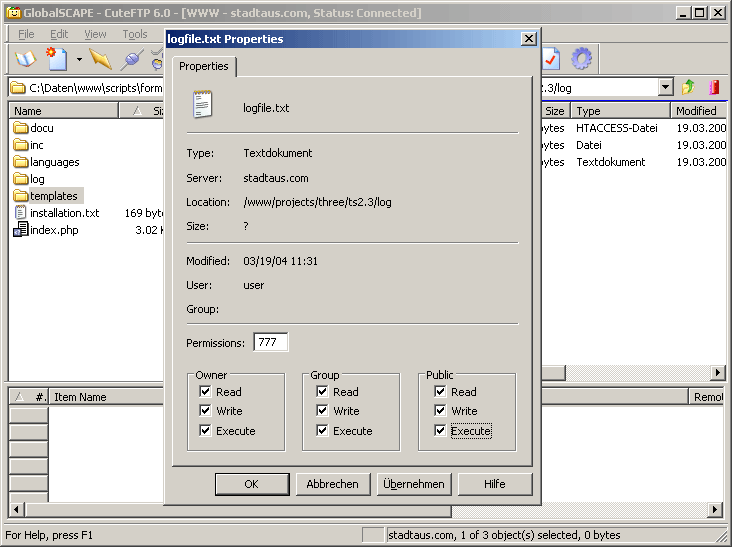Select the log folder icon
This screenshot has height=547, width=732.
(x=21, y=179)
